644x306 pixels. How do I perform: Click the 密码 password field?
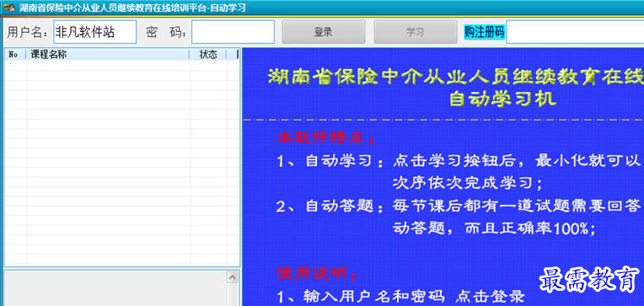point(233,32)
